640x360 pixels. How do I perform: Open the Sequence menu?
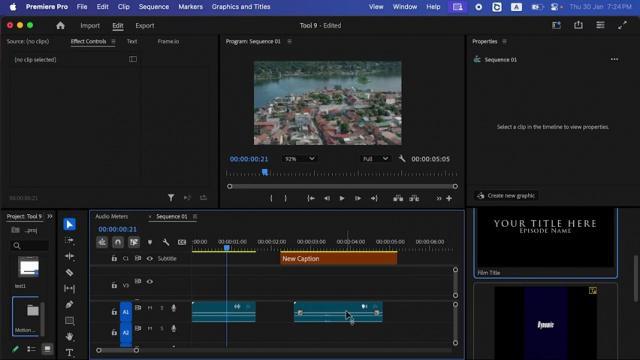click(154, 7)
